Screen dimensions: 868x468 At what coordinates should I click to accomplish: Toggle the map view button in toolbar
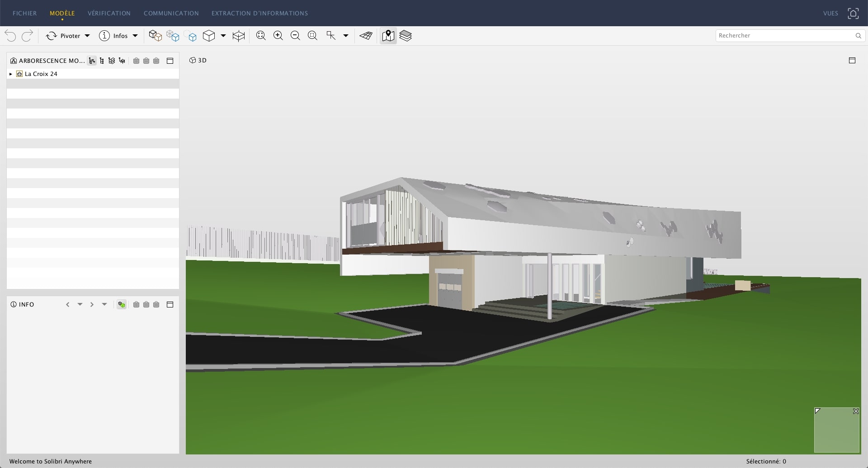click(388, 36)
